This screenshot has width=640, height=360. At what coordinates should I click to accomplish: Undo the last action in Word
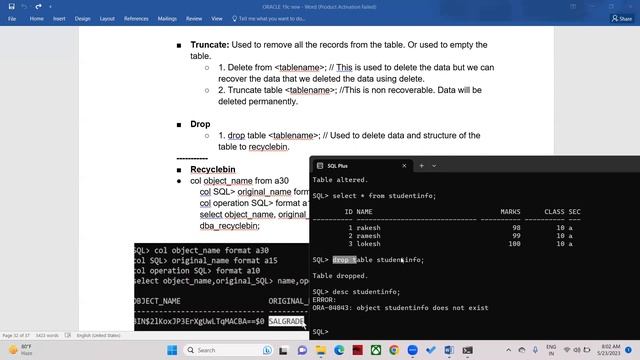coord(24,7)
